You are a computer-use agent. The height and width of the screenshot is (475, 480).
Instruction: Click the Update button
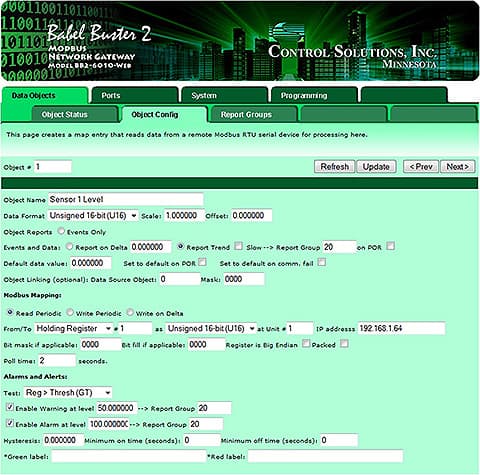pos(376,166)
